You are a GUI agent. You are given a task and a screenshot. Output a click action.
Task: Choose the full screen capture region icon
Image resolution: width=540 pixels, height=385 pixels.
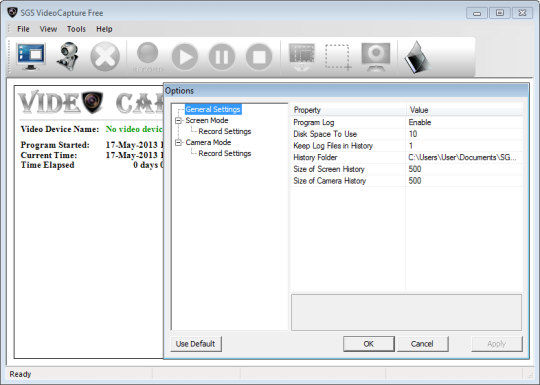click(x=302, y=57)
